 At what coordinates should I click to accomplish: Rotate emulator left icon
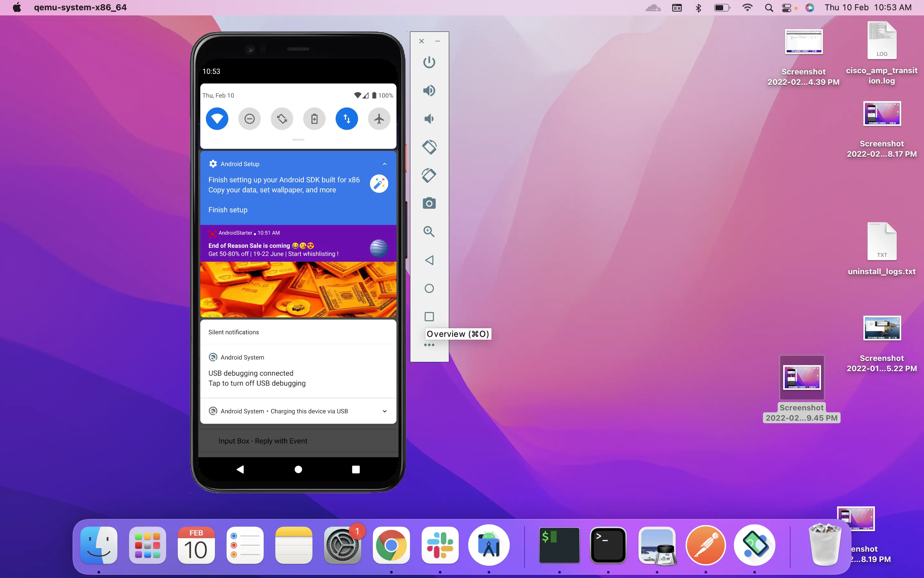429,147
